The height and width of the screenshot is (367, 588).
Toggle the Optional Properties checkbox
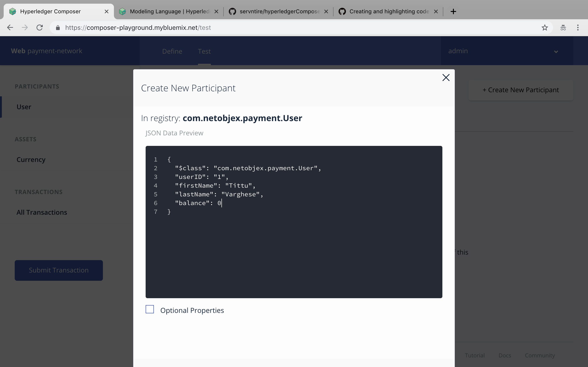(x=150, y=309)
